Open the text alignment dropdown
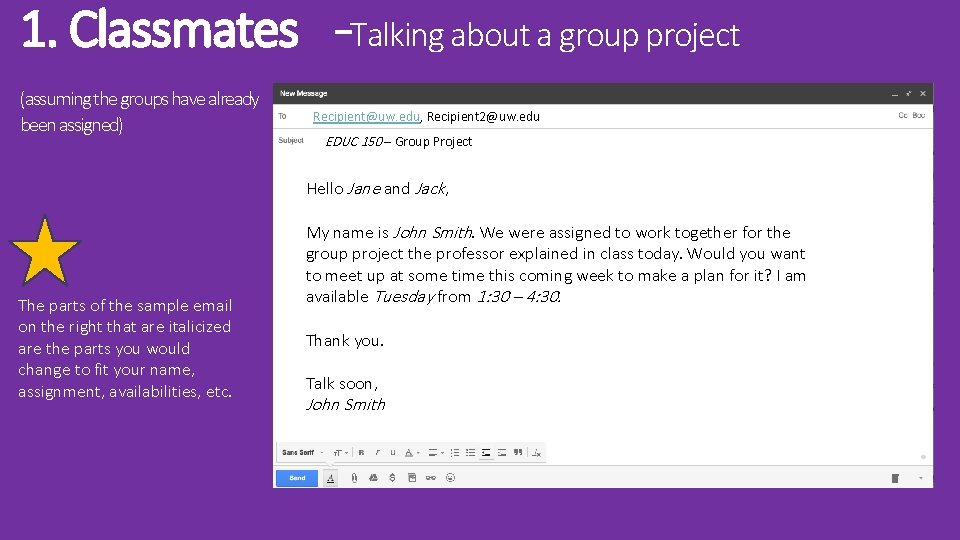The image size is (960, 540). click(x=436, y=453)
